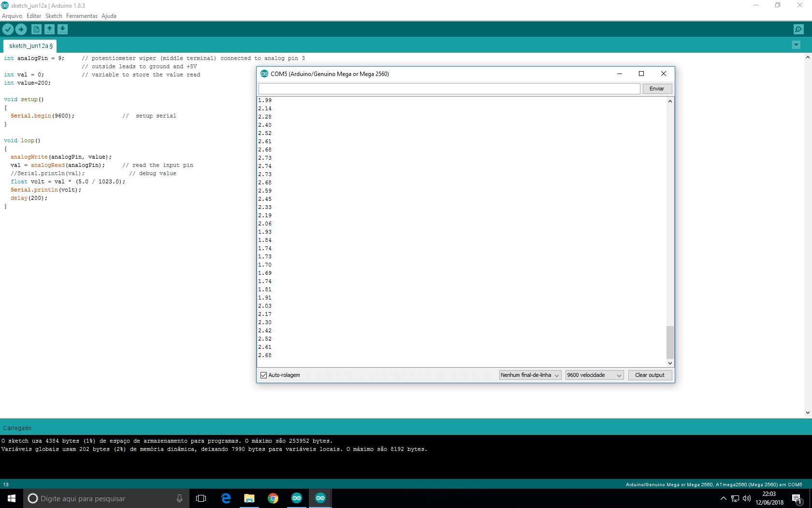Click the volume tray icon

747,498
